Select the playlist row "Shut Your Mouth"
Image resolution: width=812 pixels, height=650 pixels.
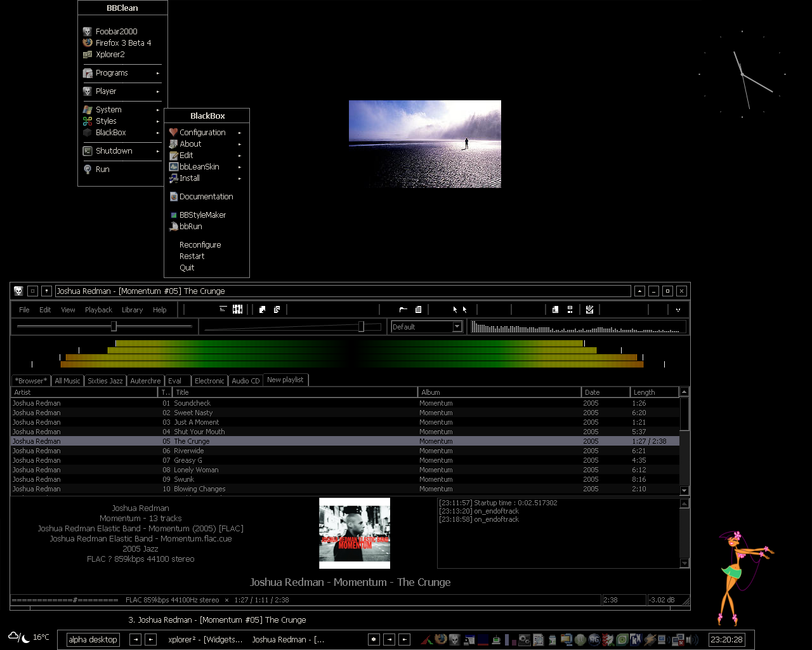[x=345, y=432]
